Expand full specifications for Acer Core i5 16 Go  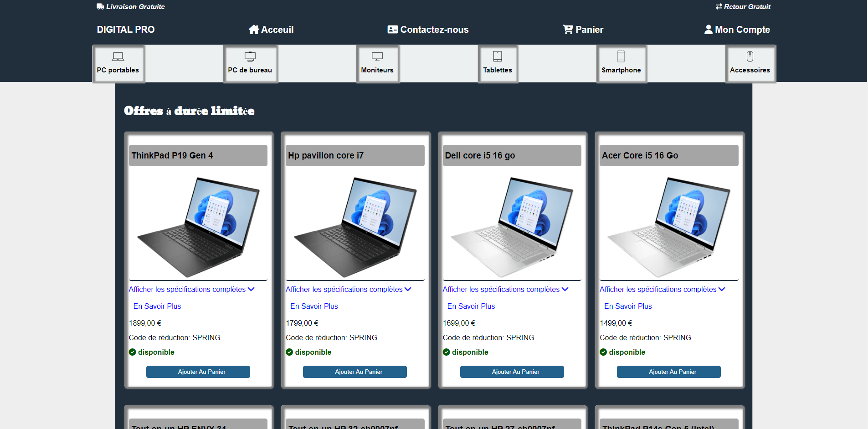click(663, 290)
